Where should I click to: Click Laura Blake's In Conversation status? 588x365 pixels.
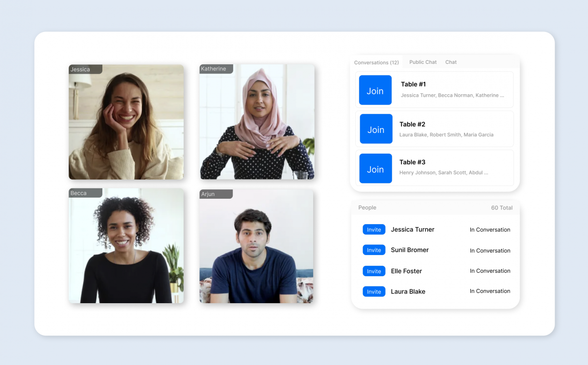[x=490, y=291]
